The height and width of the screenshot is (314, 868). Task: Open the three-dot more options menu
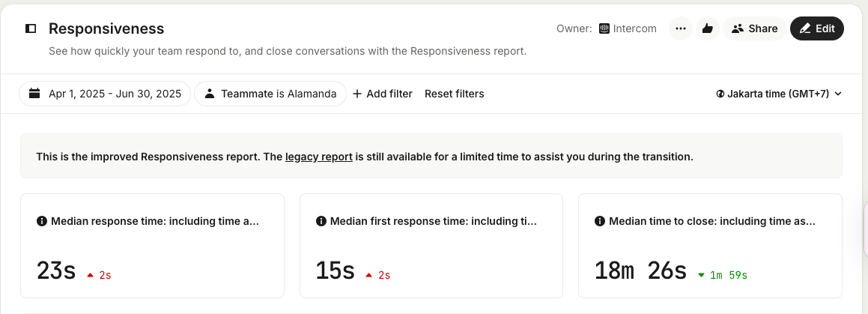click(x=680, y=28)
